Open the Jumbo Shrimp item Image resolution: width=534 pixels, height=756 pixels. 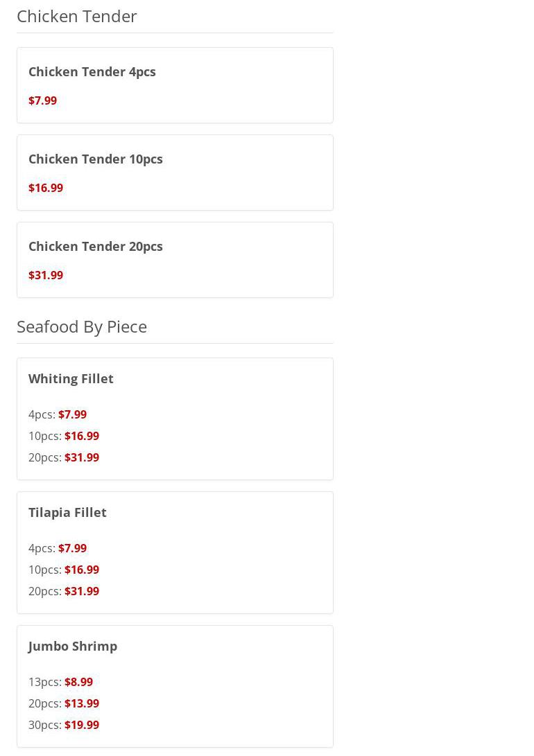73,647
